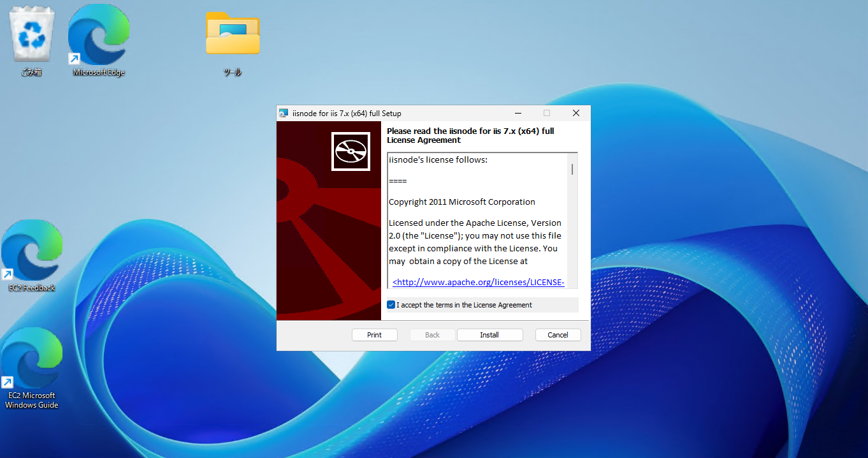The image size is (868, 458).
Task: Select the Microsoft Edge desktop shortcut
Action: [x=99, y=40]
